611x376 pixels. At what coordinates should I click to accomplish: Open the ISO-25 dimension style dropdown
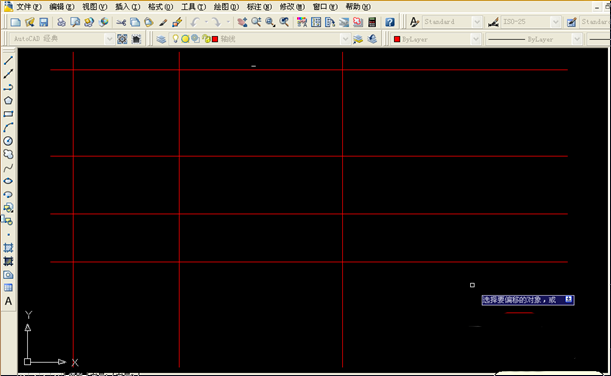(x=556, y=22)
